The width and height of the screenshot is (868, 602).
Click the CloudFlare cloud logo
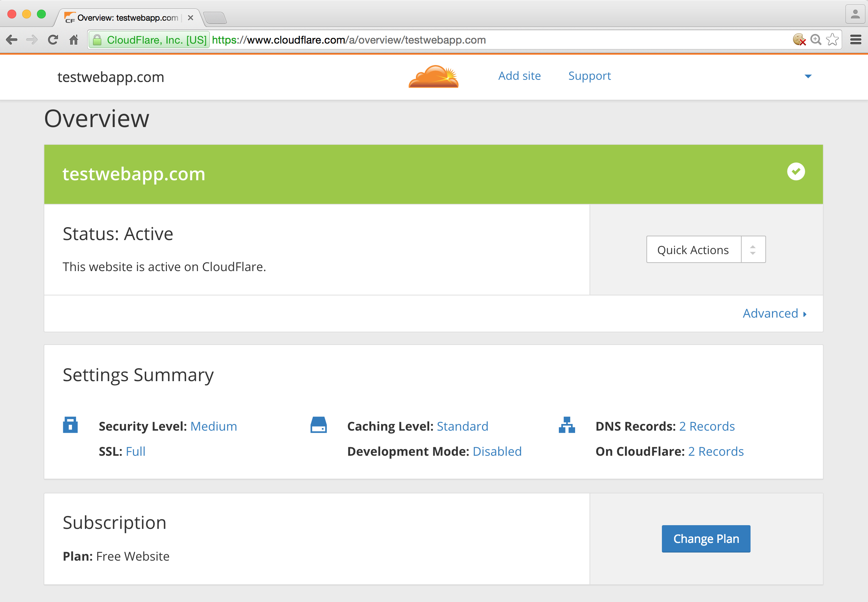[433, 76]
